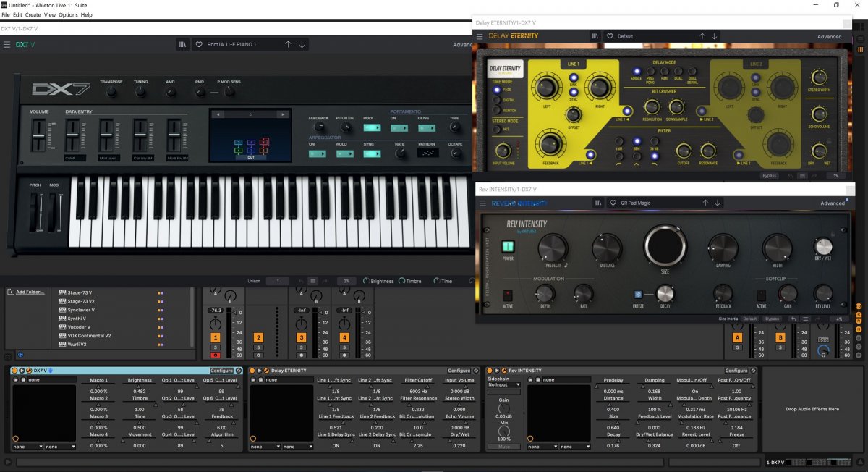Select Ping Pong delay mode
The height and width of the screenshot is (472, 868).
click(x=651, y=72)
